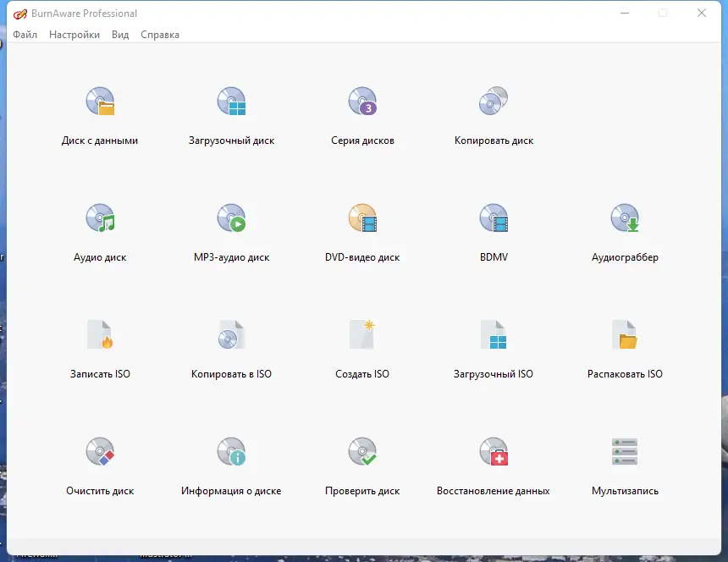
Task: Open the Настройки menu
Action: click(74, 35)
